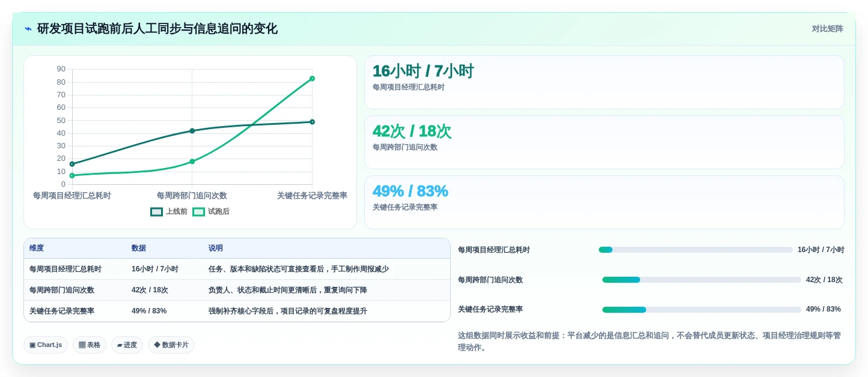Click the Chart.js tag chip
Image resolution: width=868 pixels, height=377 pixels.
pos(46,345)
